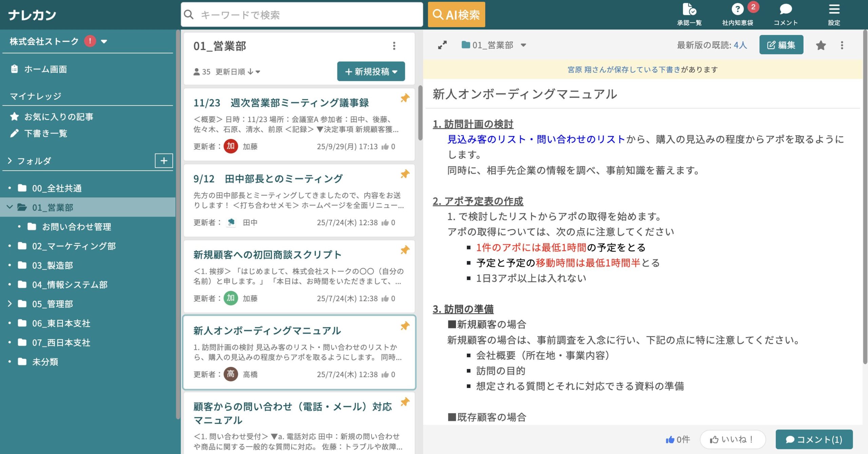868x454 pixels.
Task: Toggle favorite star for the article
Action: point(821,45)
